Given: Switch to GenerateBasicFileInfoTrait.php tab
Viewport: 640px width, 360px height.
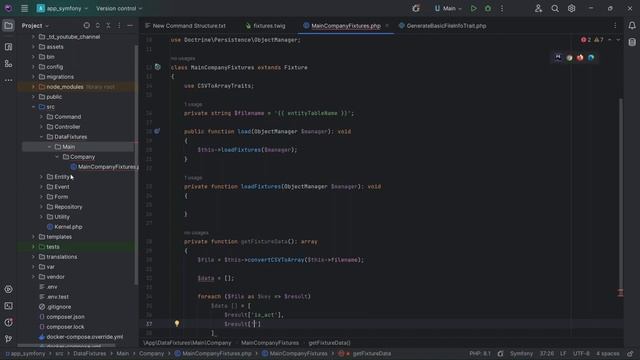Looking at the screenshot, I should [443, 26].
